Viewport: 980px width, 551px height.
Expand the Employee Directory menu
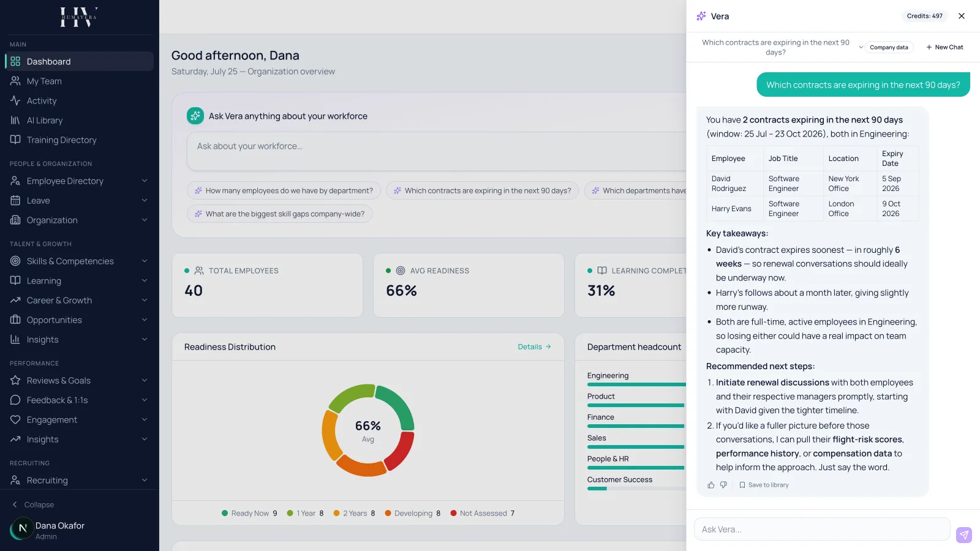[x=80, y=181]
